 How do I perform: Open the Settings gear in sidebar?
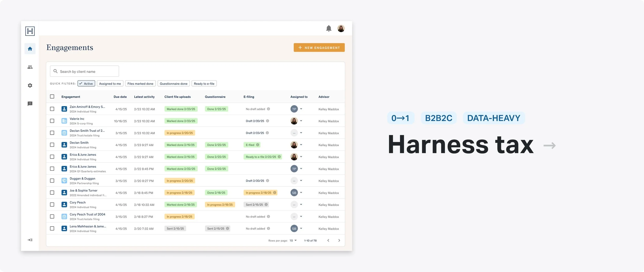click(x=30, y=85)
